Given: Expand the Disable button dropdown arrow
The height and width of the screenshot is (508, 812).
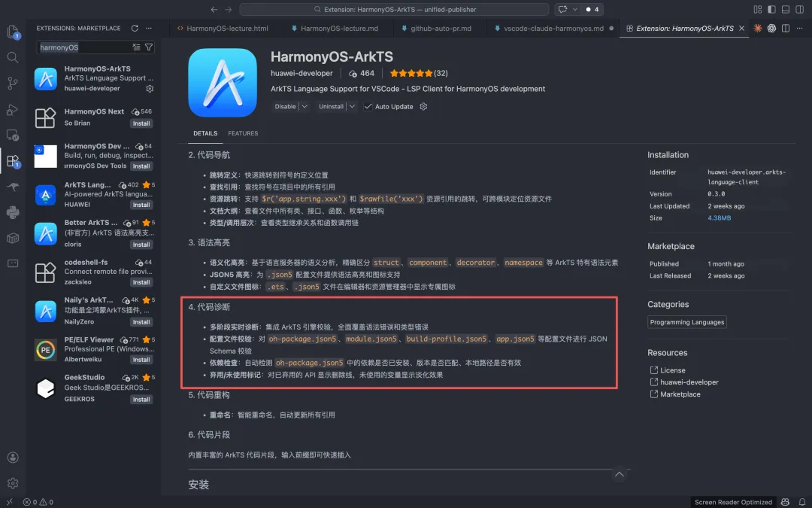Looking at the screenshot, I should 304,106.
